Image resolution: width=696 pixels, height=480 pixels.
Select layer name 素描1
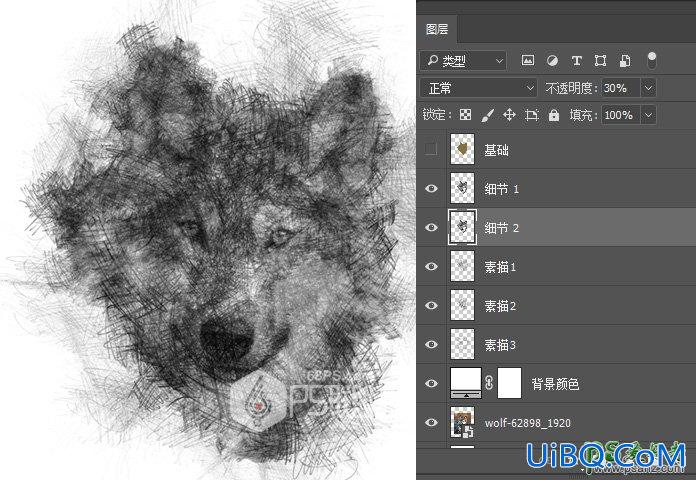click(500, 267)
